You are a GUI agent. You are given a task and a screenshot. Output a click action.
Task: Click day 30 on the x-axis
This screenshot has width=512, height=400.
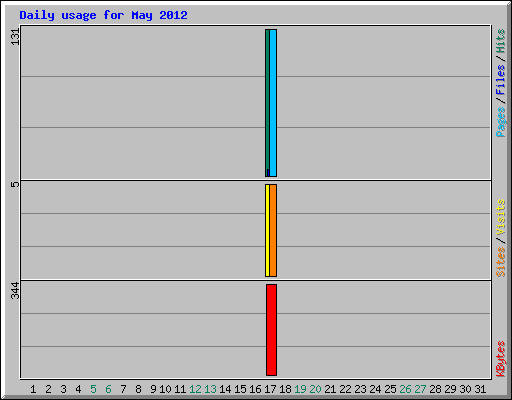pos(465,389)
